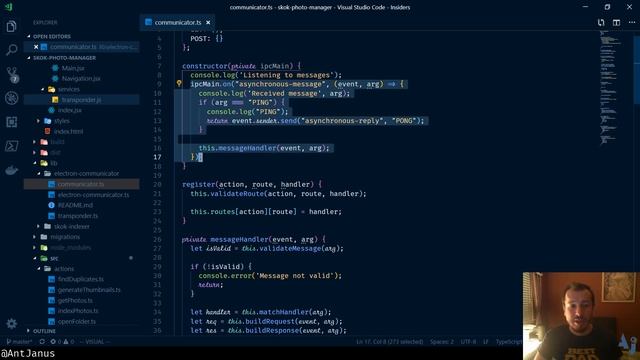Click the errors and warnings count in status bar
640x360 pixels.
click(x=62, y=342)
